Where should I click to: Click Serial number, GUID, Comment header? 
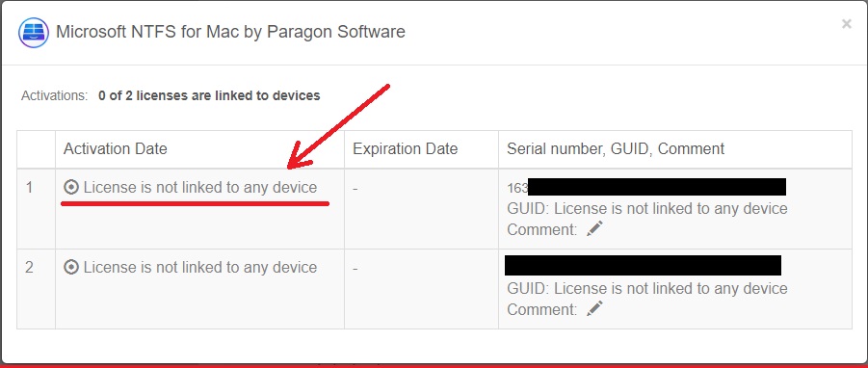pos(616,149)
